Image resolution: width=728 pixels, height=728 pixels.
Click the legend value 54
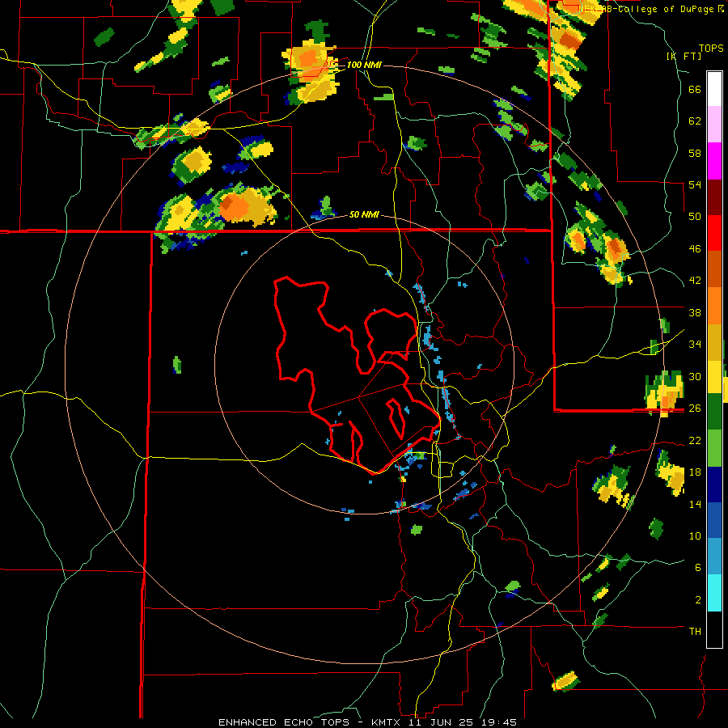coord(695,184)
